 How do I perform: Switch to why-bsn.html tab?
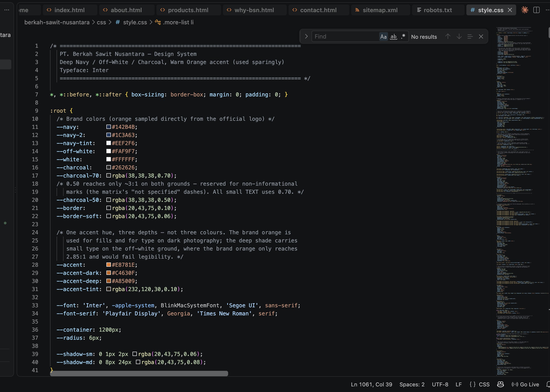click(255, 10)
